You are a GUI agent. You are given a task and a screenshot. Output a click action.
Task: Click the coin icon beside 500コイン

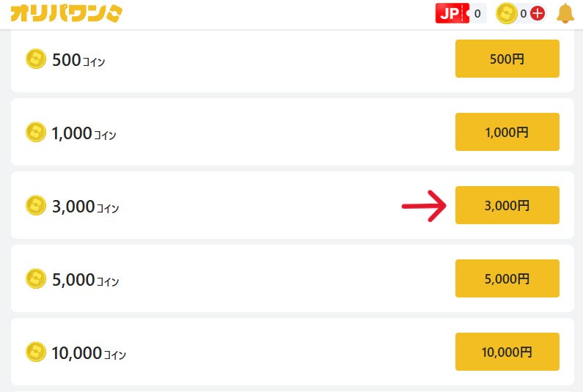coord(36,59)
